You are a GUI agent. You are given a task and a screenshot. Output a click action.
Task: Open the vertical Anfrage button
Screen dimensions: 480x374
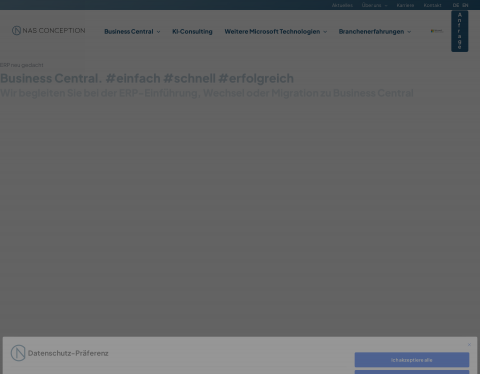[460, 31]
